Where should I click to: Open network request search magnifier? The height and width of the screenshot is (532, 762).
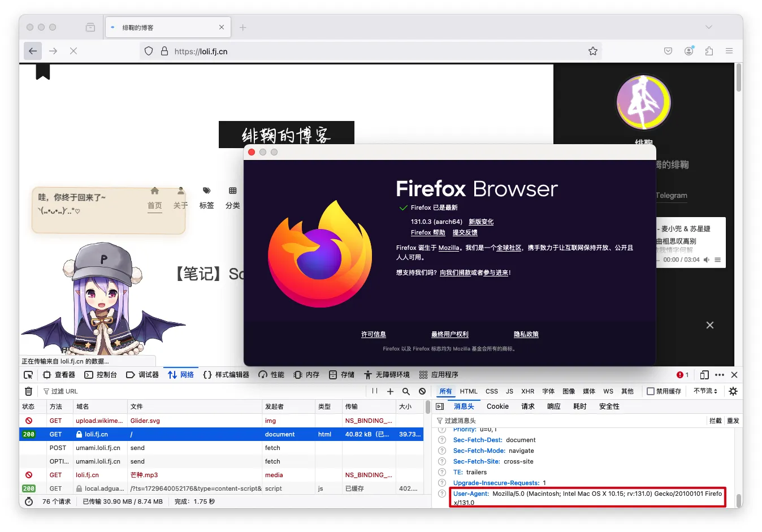click(x=406, y=391)
